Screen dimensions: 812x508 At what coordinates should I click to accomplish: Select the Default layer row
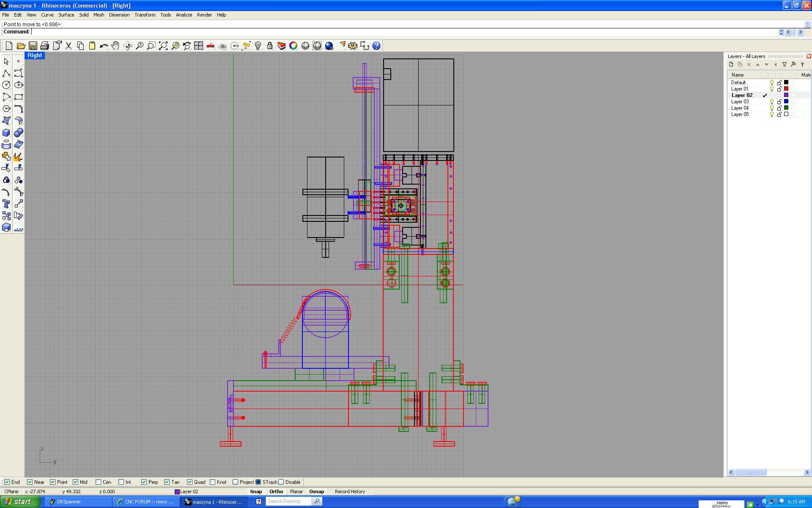coord(769,83)
